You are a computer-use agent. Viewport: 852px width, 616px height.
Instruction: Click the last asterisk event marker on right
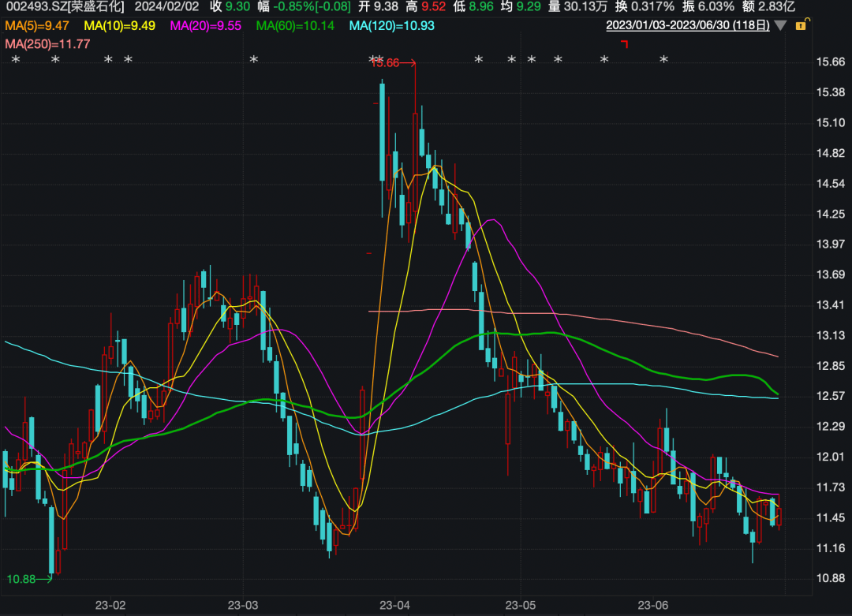[663, 60]
